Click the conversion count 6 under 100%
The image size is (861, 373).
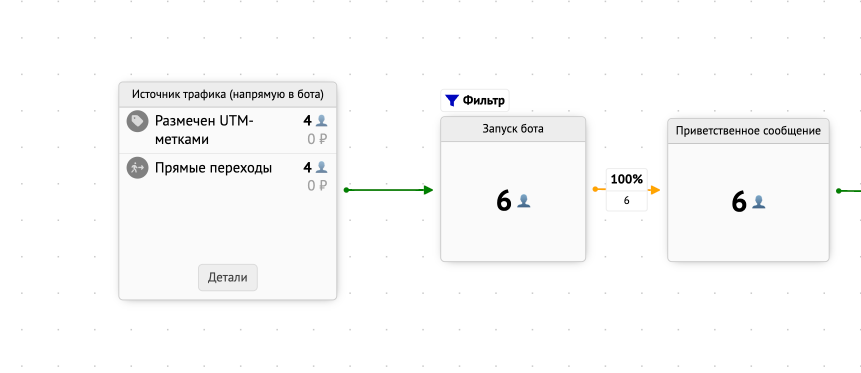point(627,201)
